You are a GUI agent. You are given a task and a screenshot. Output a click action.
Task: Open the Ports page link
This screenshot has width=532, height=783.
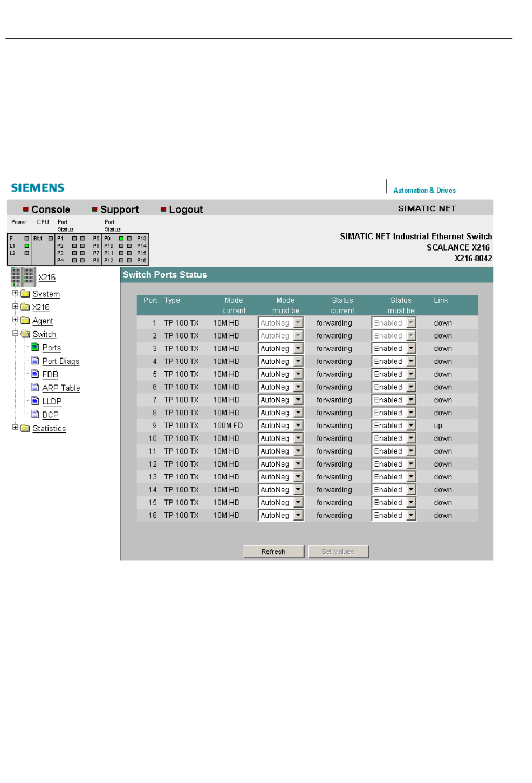point(52,348)
